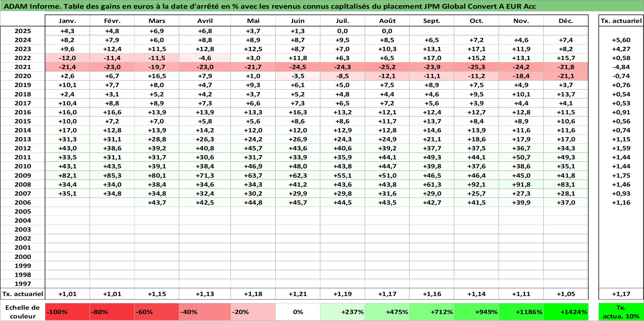644x321 pixels.
Task: Click the Avril column header
Action: tap(205, 21)
